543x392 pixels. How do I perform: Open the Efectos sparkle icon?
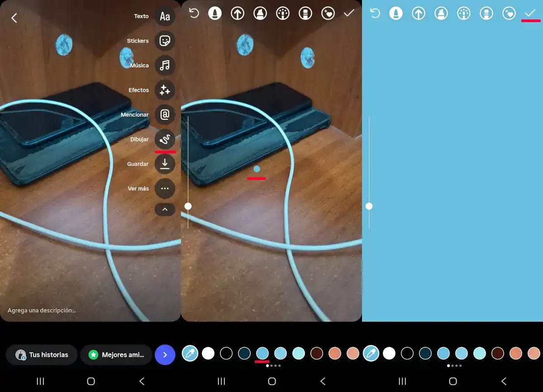[x=165, y=90]
